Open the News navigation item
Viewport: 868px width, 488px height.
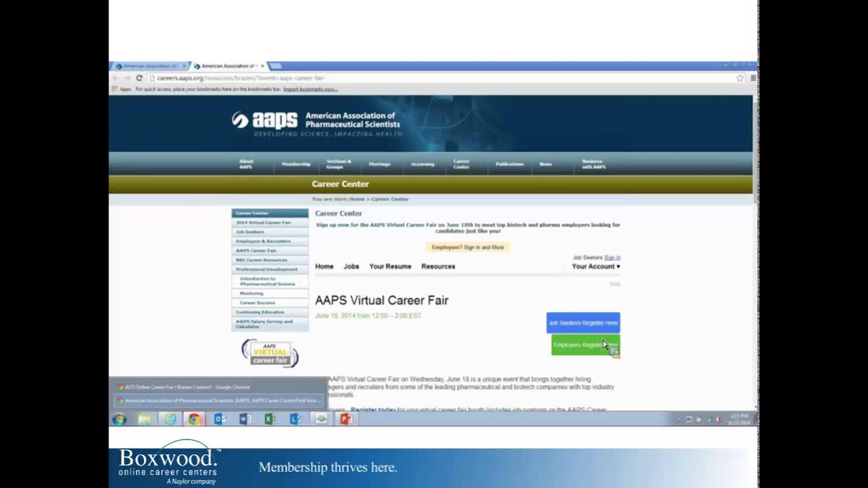point(545,164)
